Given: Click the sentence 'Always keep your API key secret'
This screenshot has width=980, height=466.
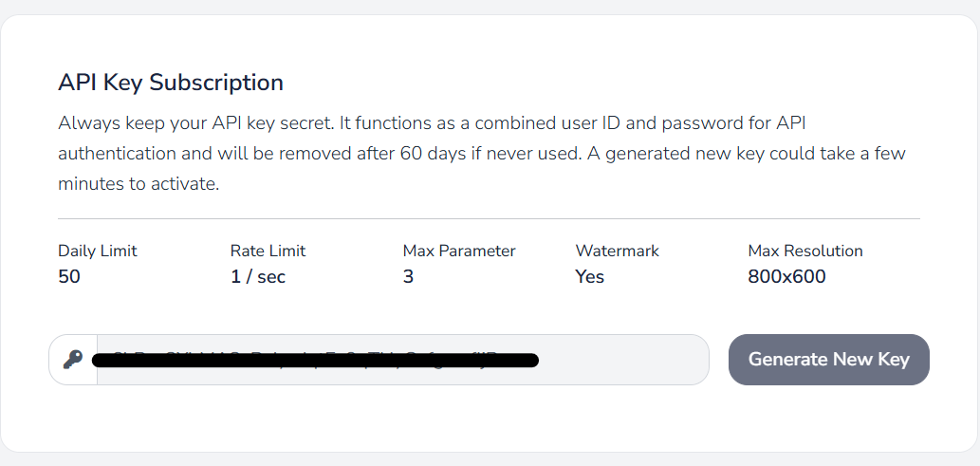Looking at the screenshot, I should (195, 123).
